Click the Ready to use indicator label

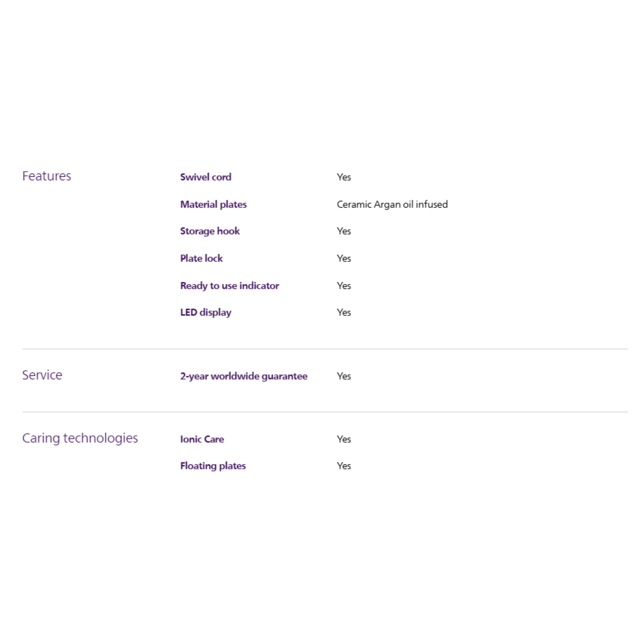click(x=229, y=286)
